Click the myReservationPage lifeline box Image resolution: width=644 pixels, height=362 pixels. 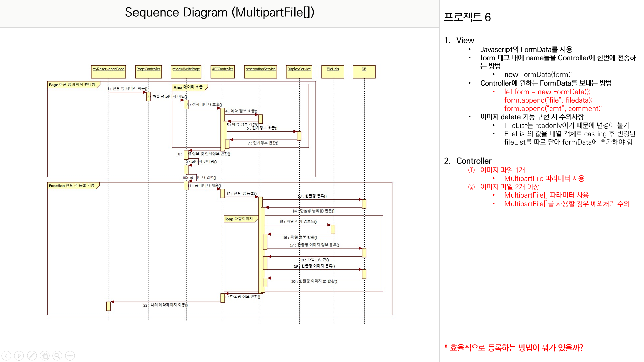point(108,72)
